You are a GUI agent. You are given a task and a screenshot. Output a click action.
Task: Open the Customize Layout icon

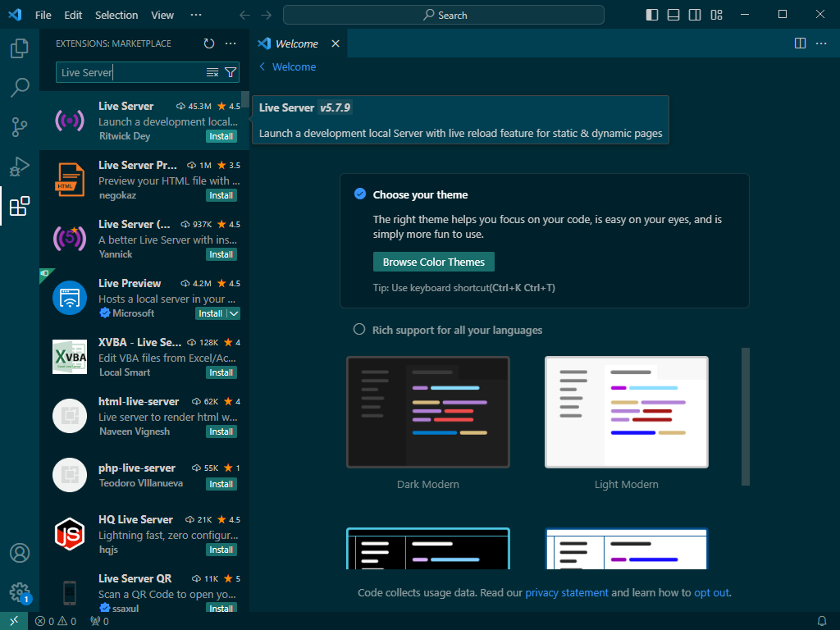tap(716, 15)
